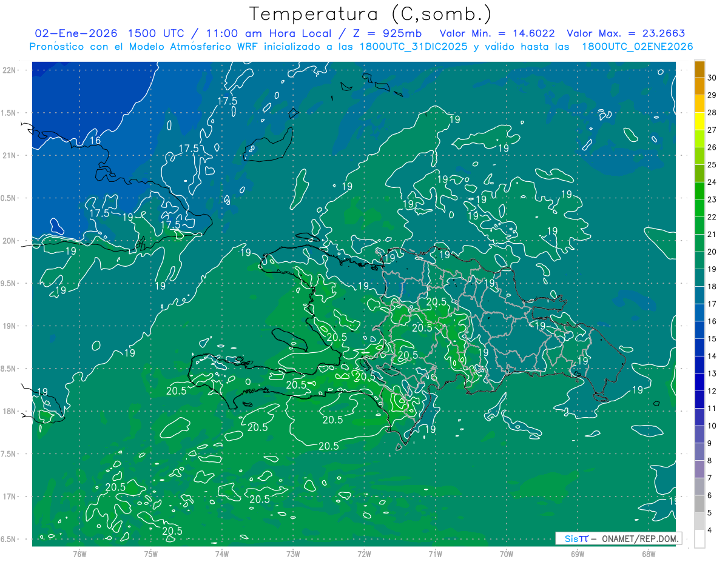Click the legend tick label "12"

[712, 391]
